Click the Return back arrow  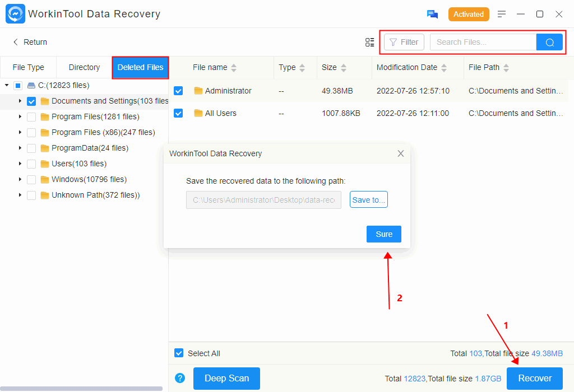(16, 42)
